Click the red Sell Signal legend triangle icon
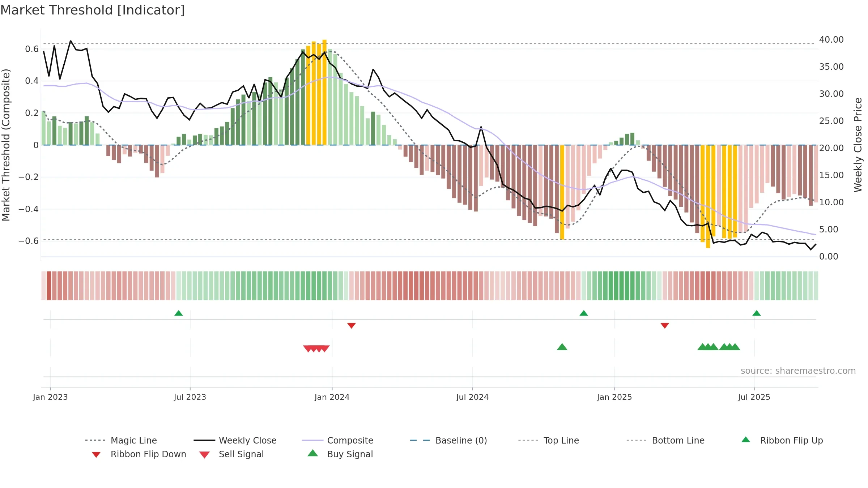The width and height of the screenshot is (868, 488). point(204,455)
